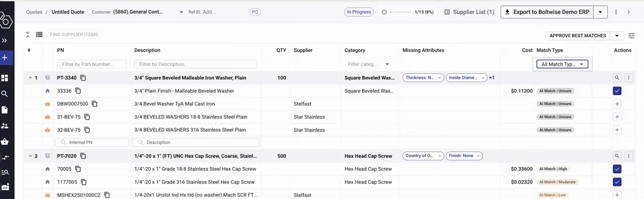The height and width of the screenshot is (199, 644).
Task: Open the table column settings sliders icon
Action: pyautogui.click(x=632, y=36)
